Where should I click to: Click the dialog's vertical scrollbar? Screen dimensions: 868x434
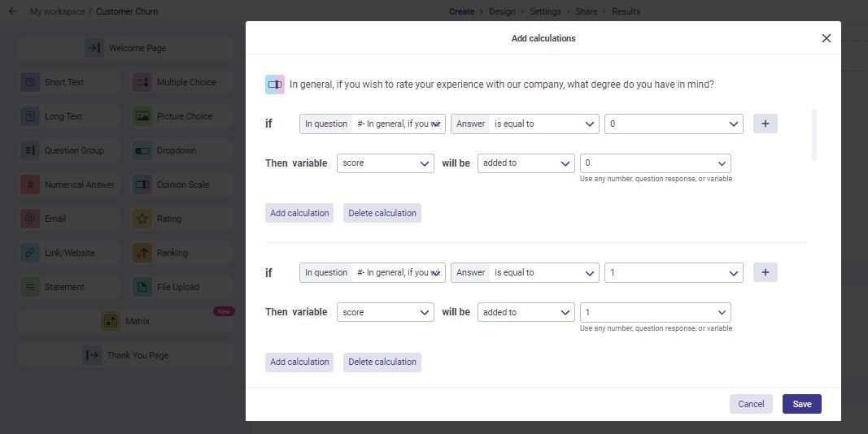(813, 135)
